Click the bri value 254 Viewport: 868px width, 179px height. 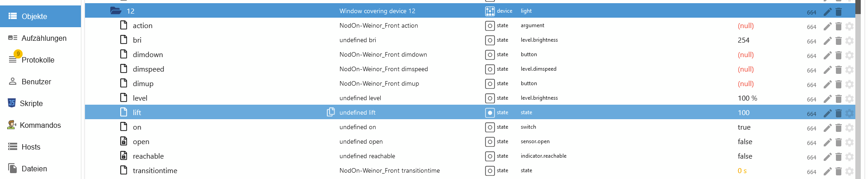coord(744,40)
